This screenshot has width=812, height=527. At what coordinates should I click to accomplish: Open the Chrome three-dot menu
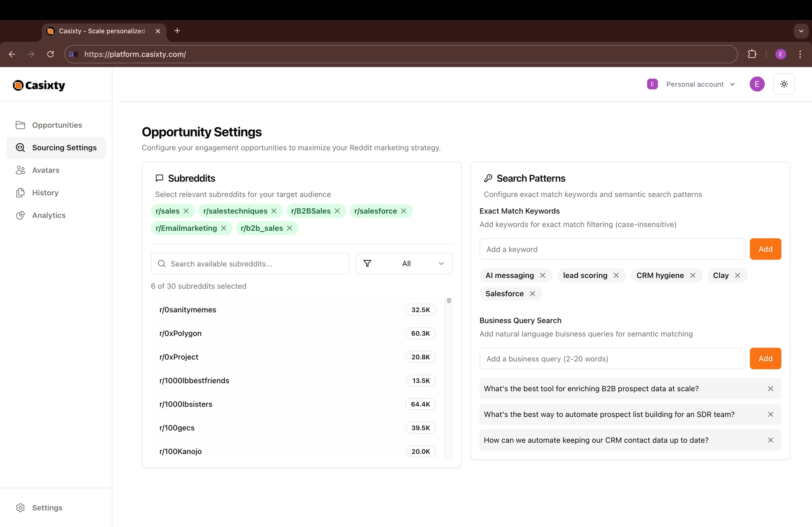800,54
